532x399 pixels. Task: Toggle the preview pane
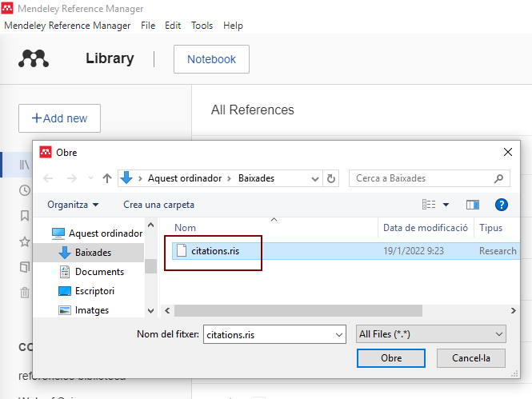point(473,205)
